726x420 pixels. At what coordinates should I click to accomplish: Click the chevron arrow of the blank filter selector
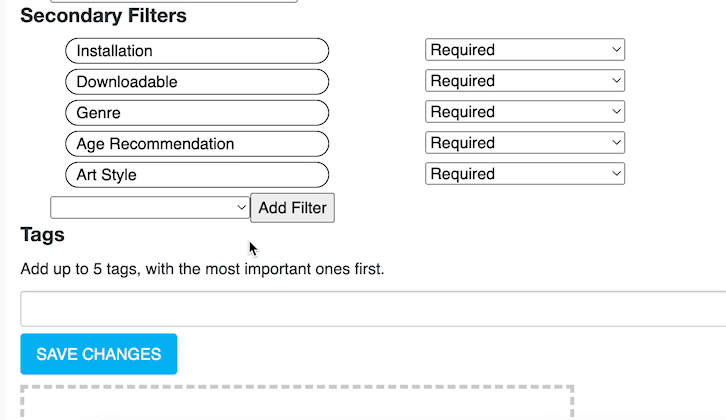tap(241, 207)
